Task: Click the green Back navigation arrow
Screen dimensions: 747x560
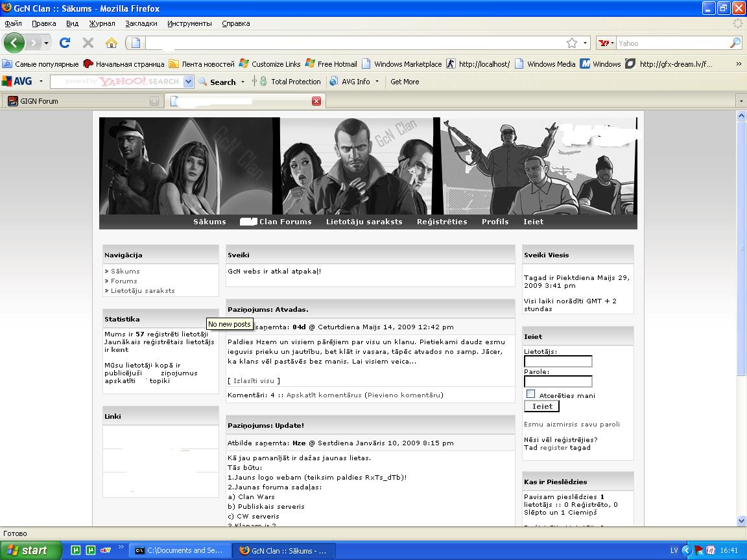Action: 14,43
